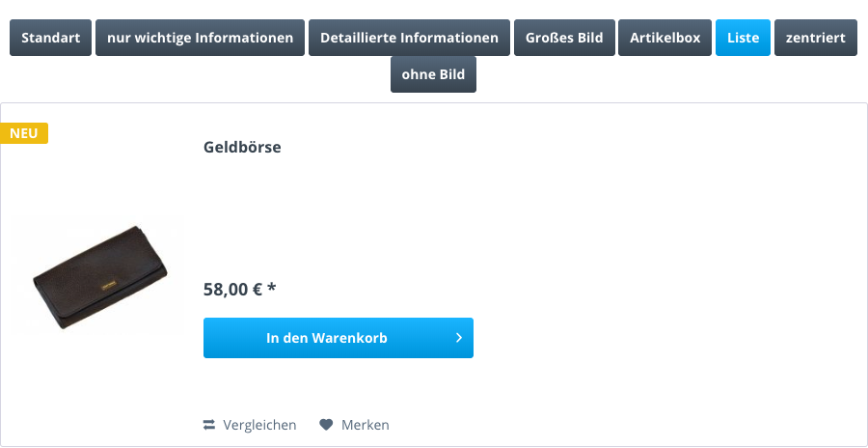
Task: Open the Geldbörse product title
Action: [x=242, y=148]
